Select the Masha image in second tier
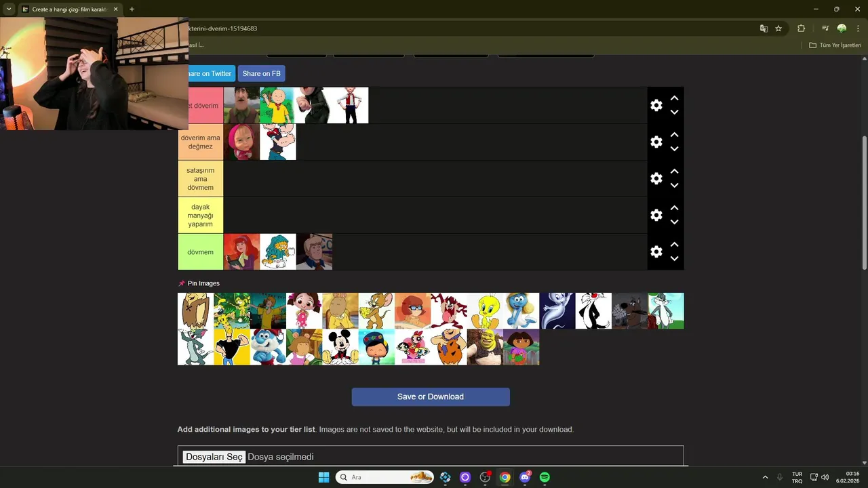Image resolution: width=868 pixels, height=488 pixels. coord(241,142)
